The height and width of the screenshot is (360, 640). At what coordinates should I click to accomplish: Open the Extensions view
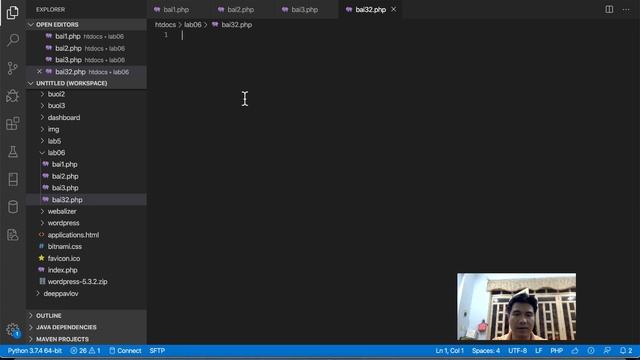pos(13,123)
